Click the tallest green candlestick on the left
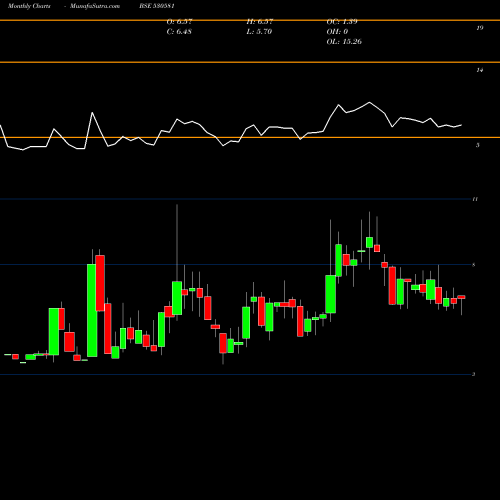500x500 pixels. tap(92, 310)
